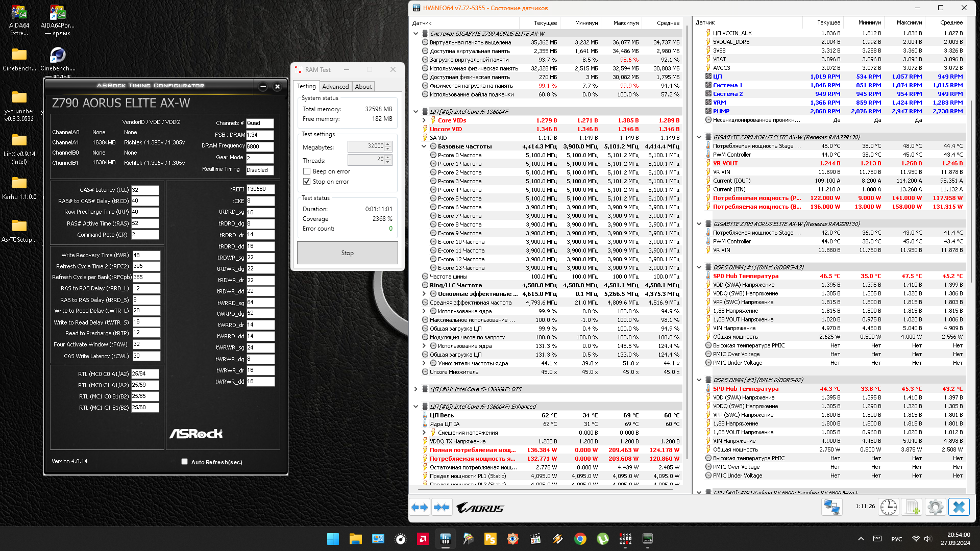Click the Chrome icon in the taskbar

click(x=580, y=539)
